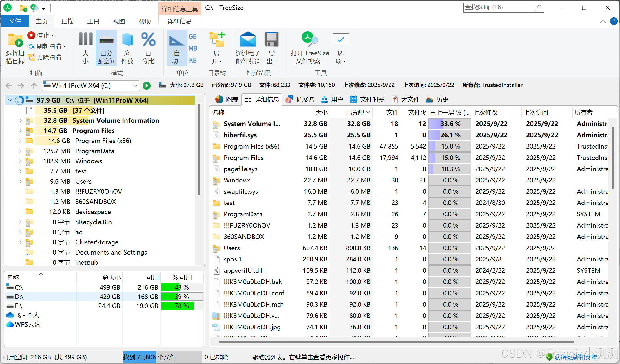Click the quick access toolbar dropdown arrow
Image resolution: width=620 pixels, height=364 pixels.
43,8
